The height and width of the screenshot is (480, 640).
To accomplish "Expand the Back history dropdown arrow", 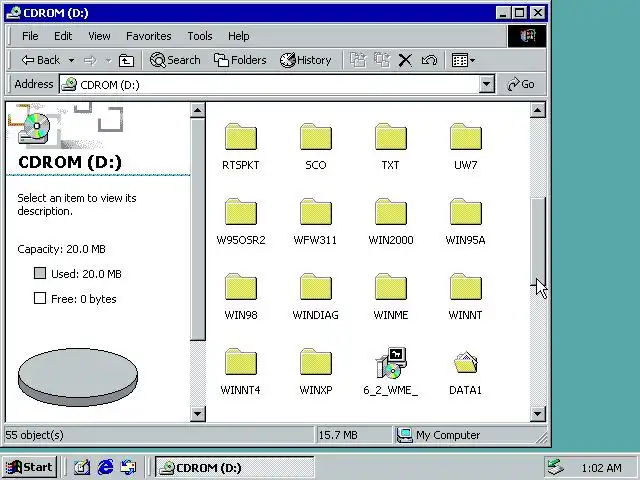I will point(71,60).
